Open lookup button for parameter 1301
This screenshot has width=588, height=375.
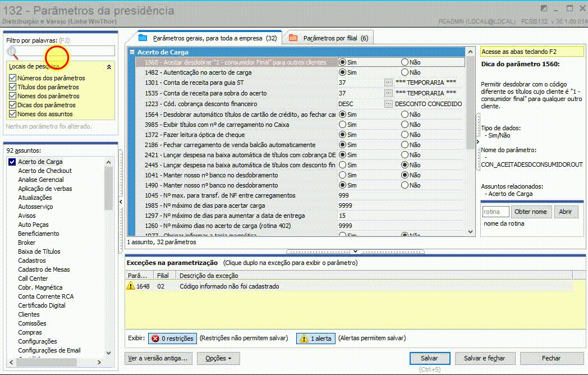[388, 82]
